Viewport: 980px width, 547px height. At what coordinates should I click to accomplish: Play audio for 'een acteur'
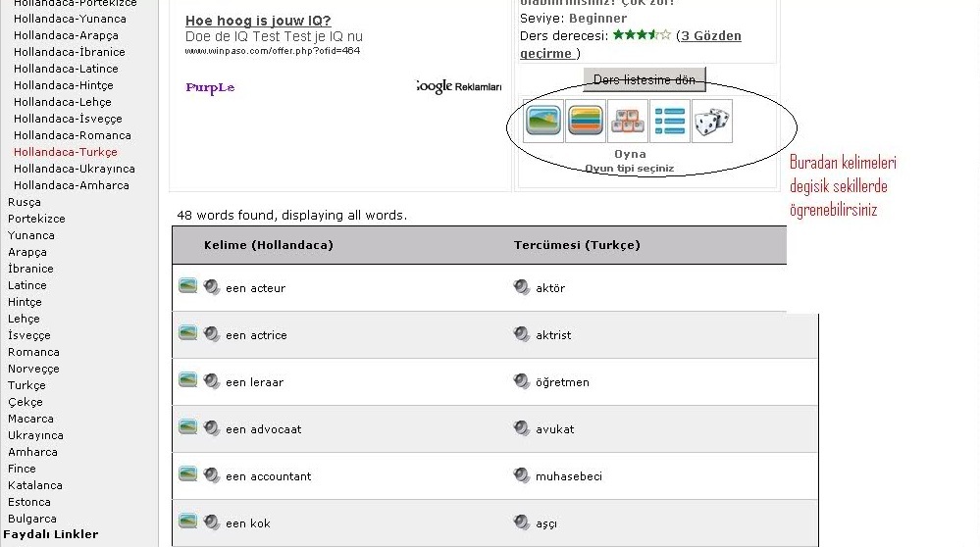coord(212,287)
